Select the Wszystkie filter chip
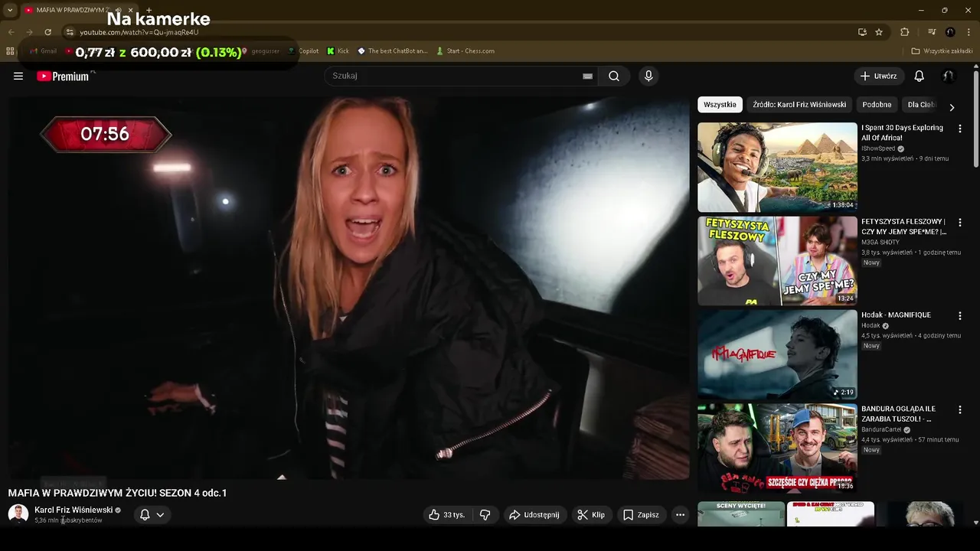980x551 pixels. coord(720,105)
